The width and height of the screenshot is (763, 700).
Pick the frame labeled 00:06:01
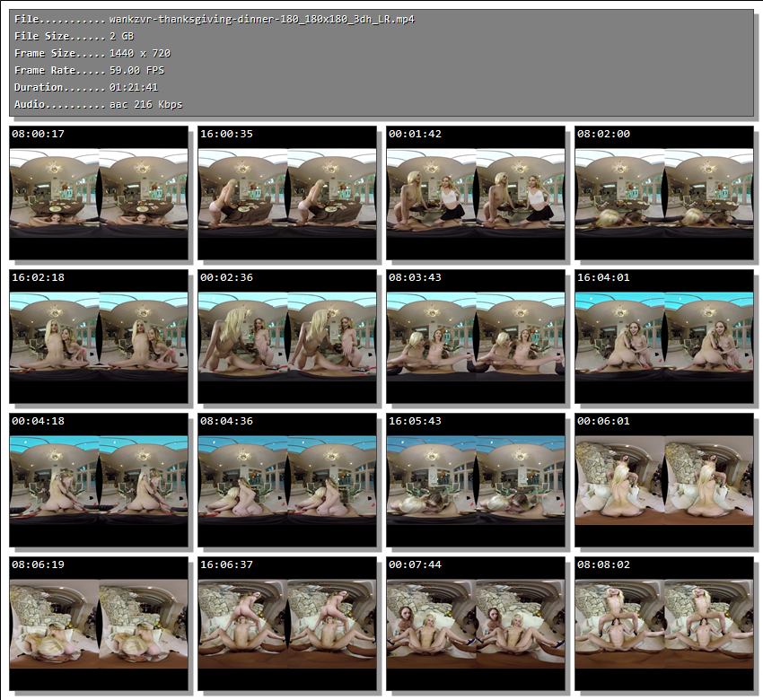point(664,479)
